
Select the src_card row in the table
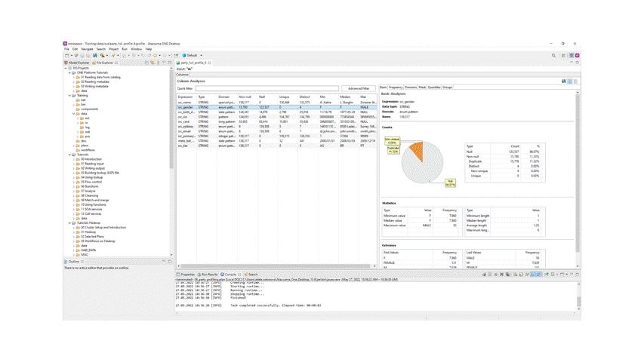[x=276, y=121]
